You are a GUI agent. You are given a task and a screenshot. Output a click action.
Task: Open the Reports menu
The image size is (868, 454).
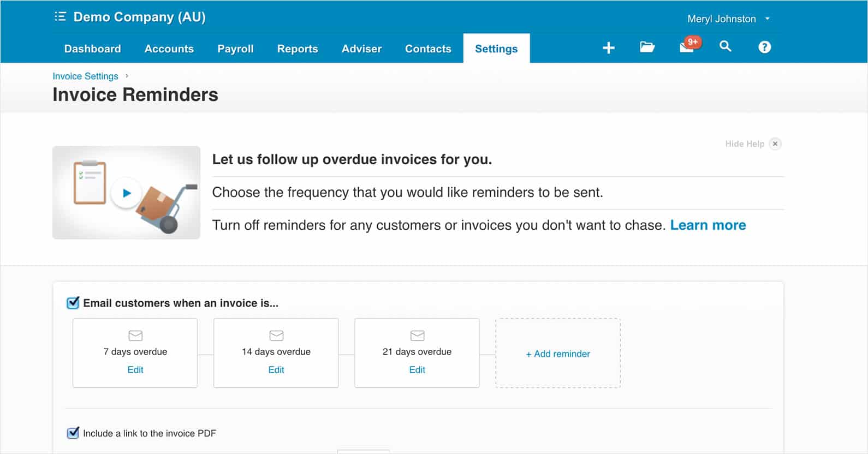298,49
